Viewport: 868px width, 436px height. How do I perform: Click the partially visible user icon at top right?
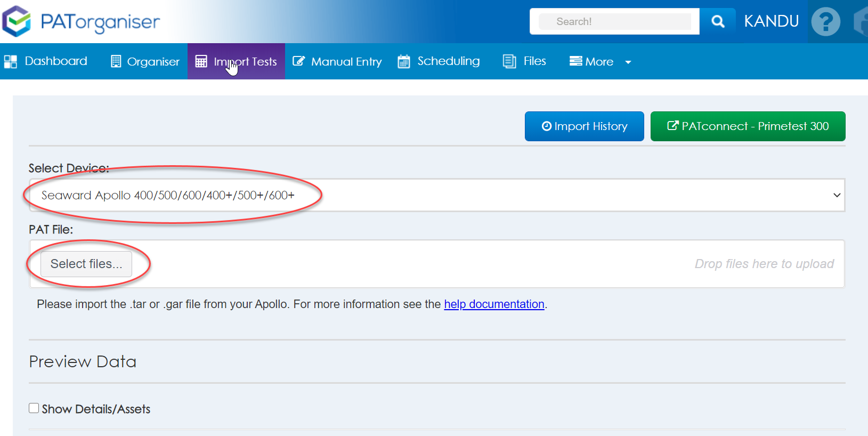coord(861,23)
